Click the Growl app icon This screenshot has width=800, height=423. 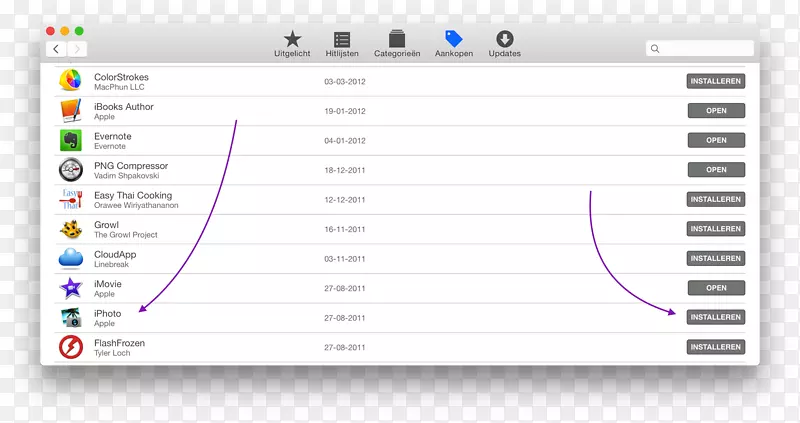pyautogui.click(x=71, y=229)
